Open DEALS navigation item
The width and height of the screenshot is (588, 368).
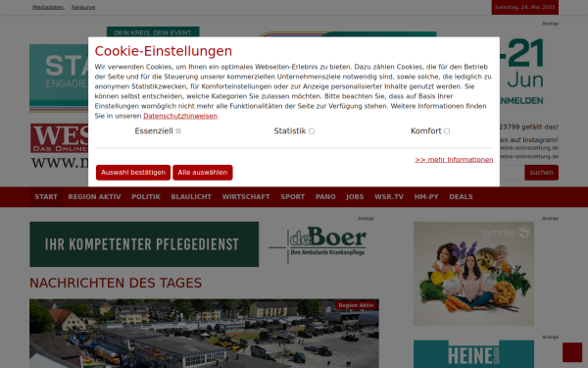coord(461,197)
